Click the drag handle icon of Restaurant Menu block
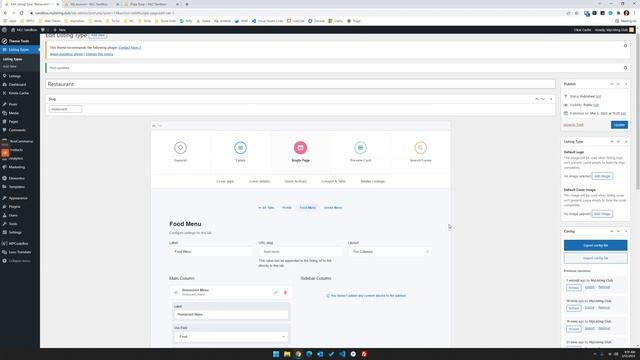640x360 pixels. pos(176,292)
